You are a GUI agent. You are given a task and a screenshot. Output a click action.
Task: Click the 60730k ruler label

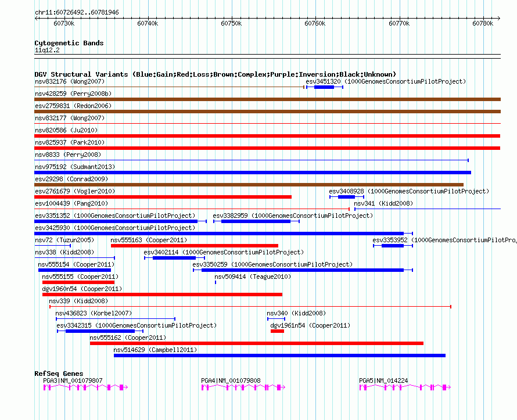[x=64, y=23]
